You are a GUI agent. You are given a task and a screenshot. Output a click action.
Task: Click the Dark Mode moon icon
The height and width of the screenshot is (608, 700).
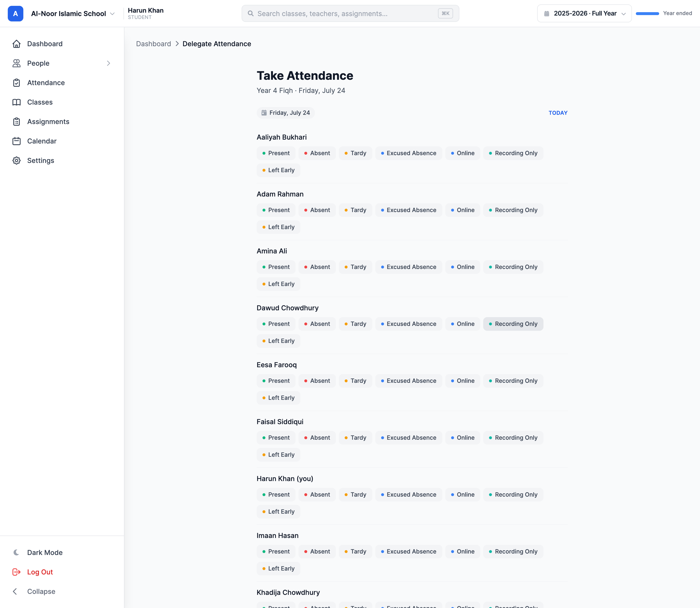[16, 552]
